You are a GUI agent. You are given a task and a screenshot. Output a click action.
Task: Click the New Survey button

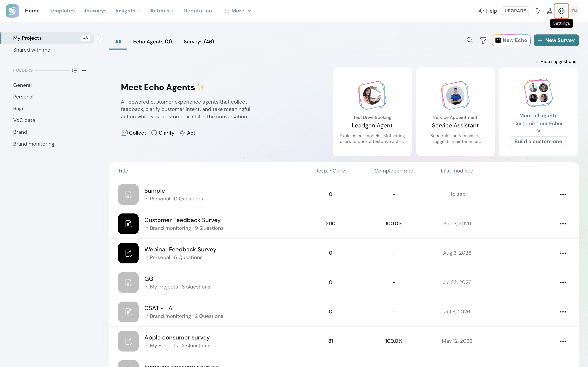pyautogui.click(x=556, y=40)
